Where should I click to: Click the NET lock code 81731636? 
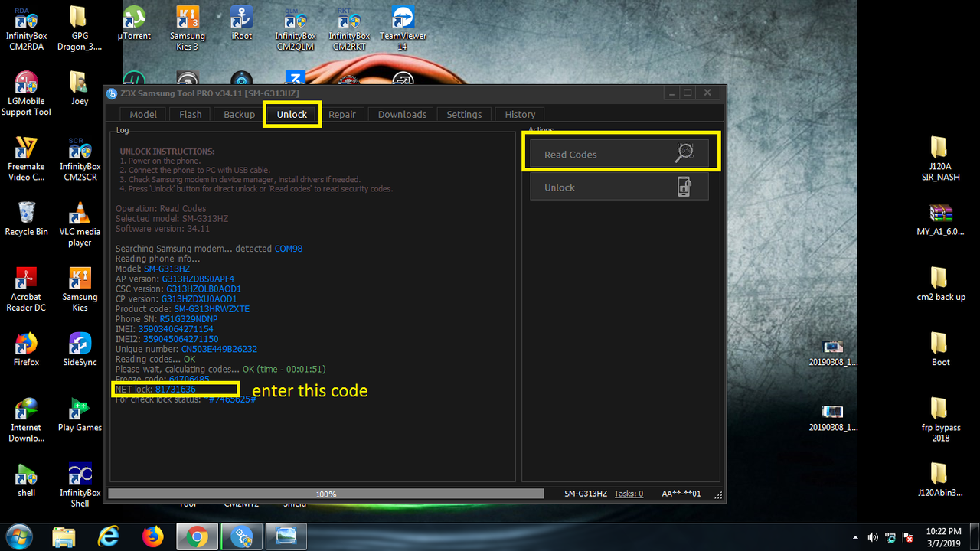tap(175, 390)
